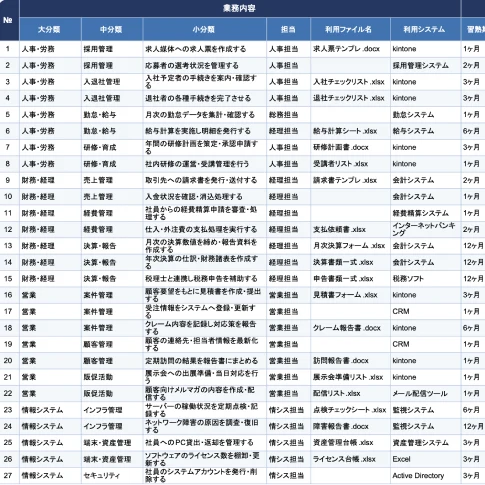Select cell 支払依頼書.xlsx
The image size is (485, 485).
coord(350,229)
